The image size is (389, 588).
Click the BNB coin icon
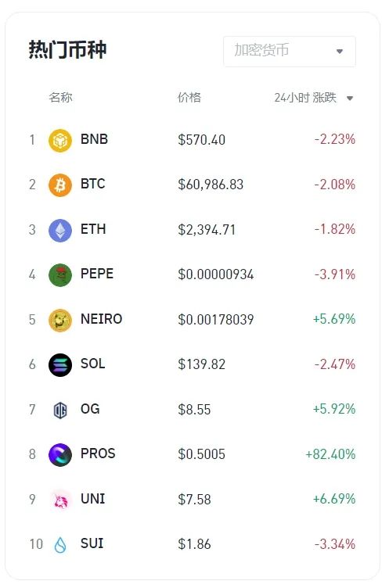[x=60, y=140]
